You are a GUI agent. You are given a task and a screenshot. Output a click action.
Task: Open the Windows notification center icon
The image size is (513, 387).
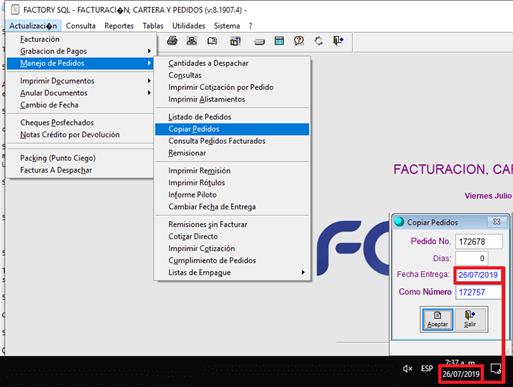(495, 369)
